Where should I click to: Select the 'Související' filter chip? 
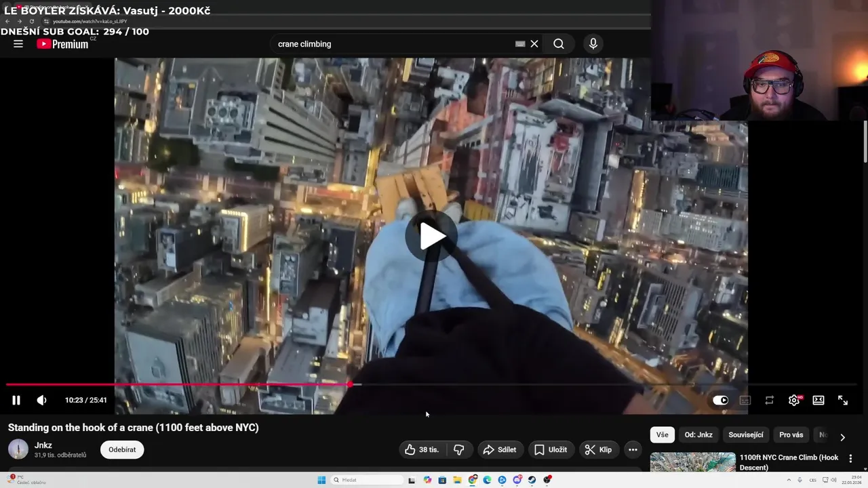(x=746, y=435)
